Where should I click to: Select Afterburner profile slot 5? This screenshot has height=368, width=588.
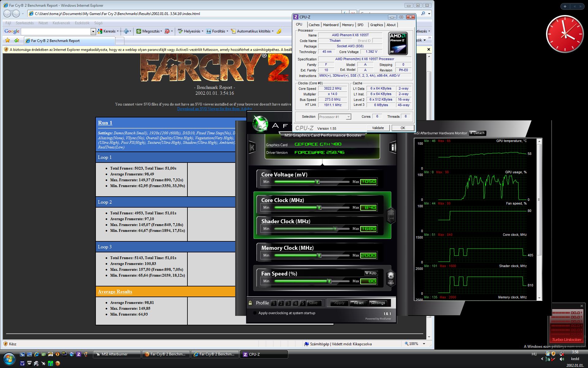click(303, 303)
